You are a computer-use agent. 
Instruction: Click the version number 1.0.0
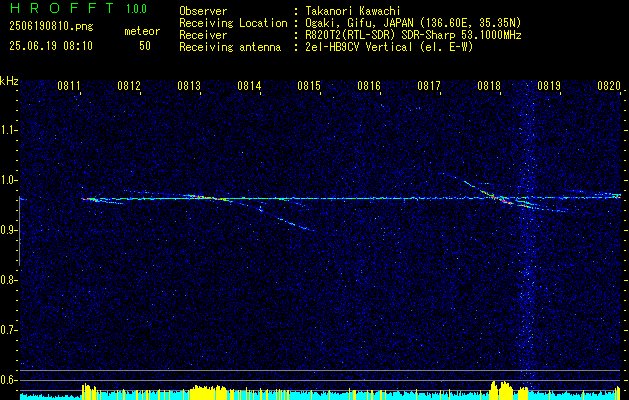pyautogui.click(x=136, y=9)
